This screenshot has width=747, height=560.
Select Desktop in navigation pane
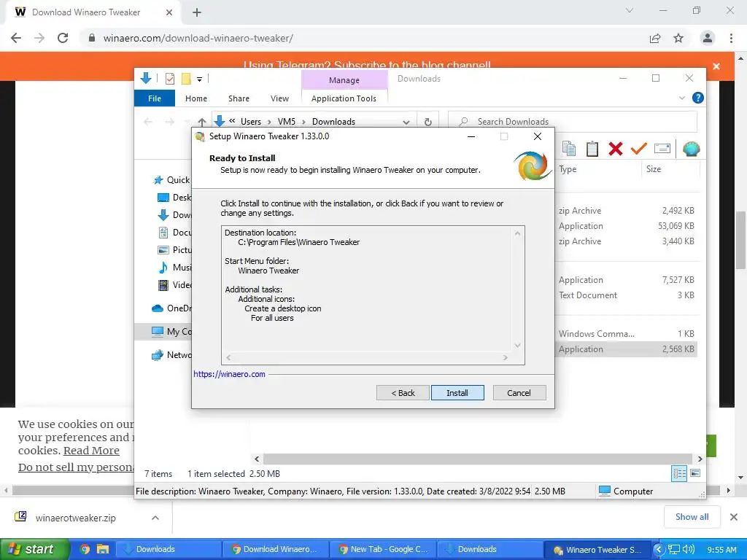(x=174, y=197)
